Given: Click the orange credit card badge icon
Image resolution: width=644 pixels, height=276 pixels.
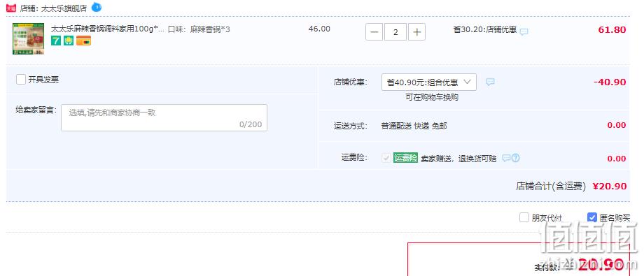Looking at the screenshot, I should point(83,41).
